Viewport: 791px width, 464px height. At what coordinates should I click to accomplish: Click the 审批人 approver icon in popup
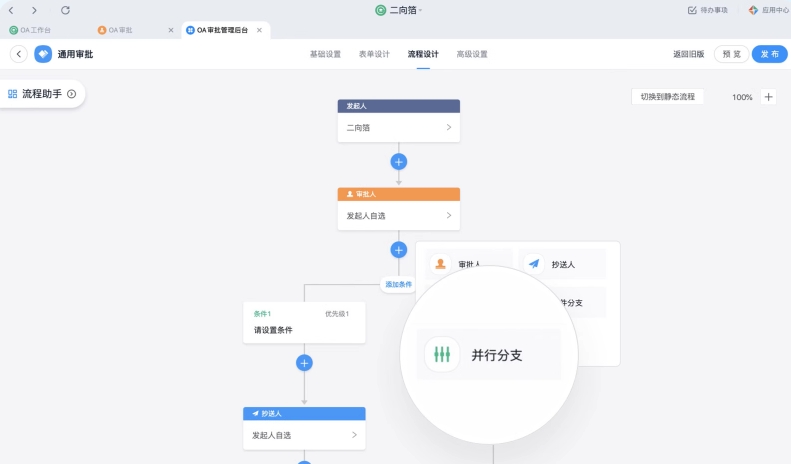pos(441,264)
